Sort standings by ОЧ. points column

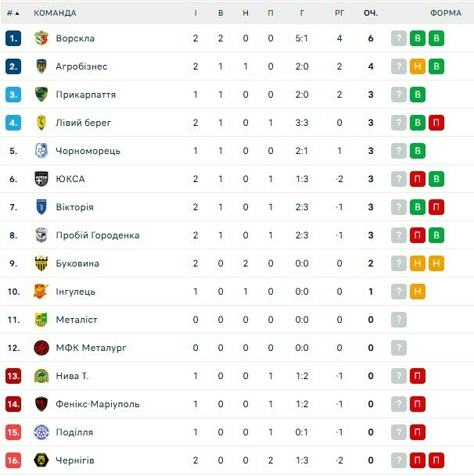[371, 13]
